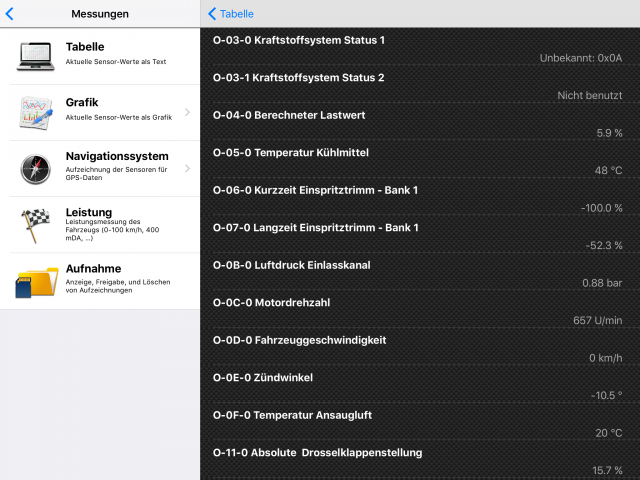The width and height of the screenshot is (640, 480).
Task: Select row 0-06-0 Kurzzeit Einspritztrimm Bank 1
Action: (420, 197)
